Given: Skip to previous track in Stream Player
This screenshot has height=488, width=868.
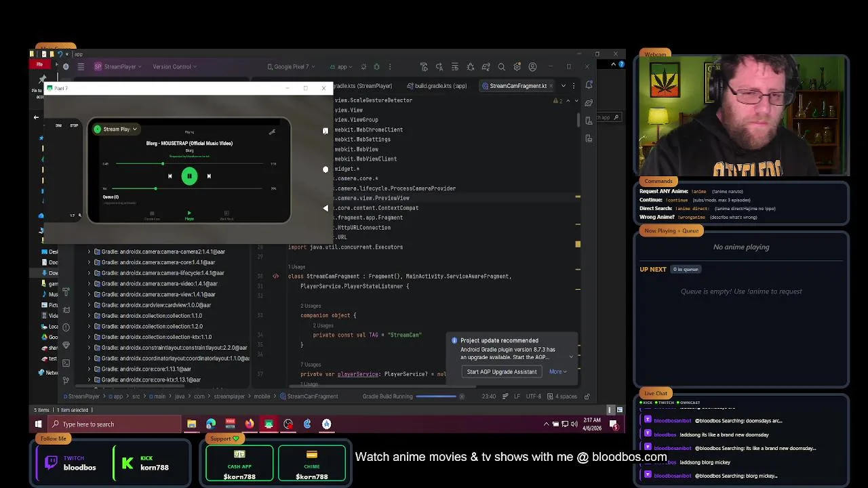Looking at the screenshot, I should tap(170, 176).
